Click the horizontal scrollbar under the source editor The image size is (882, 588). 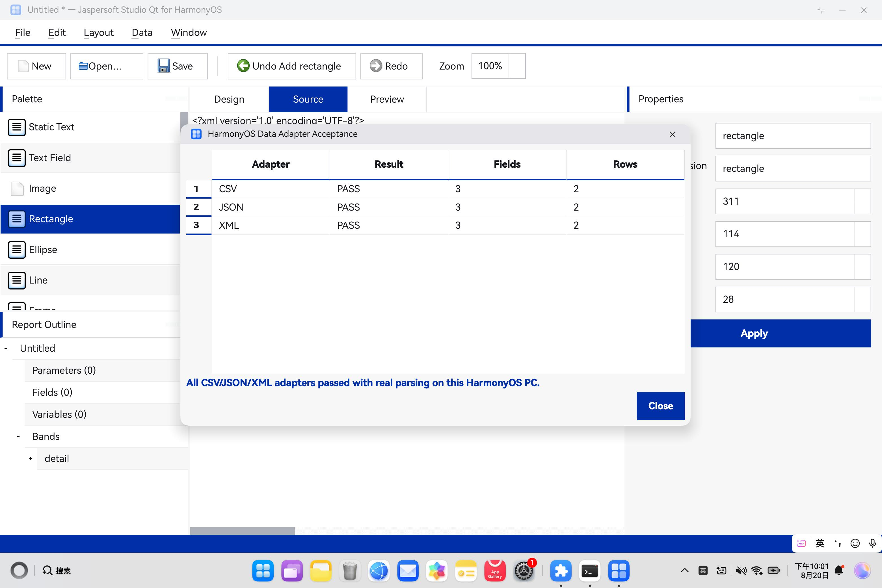coord(242,531)
